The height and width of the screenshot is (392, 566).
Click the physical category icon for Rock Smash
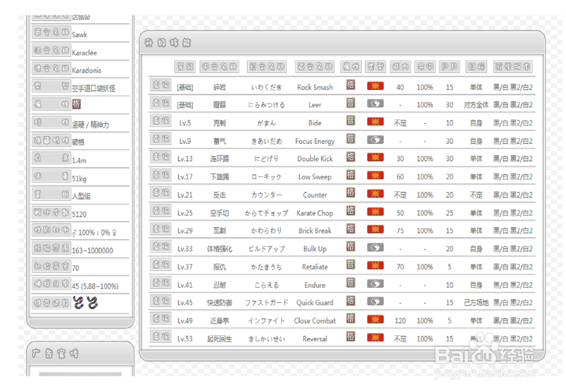375,86
